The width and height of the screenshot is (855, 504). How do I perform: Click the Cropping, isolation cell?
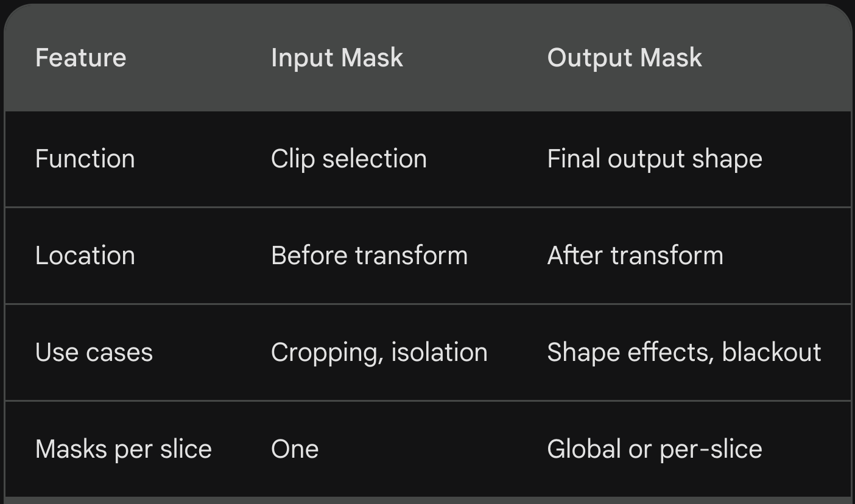(x=379, y=352)
